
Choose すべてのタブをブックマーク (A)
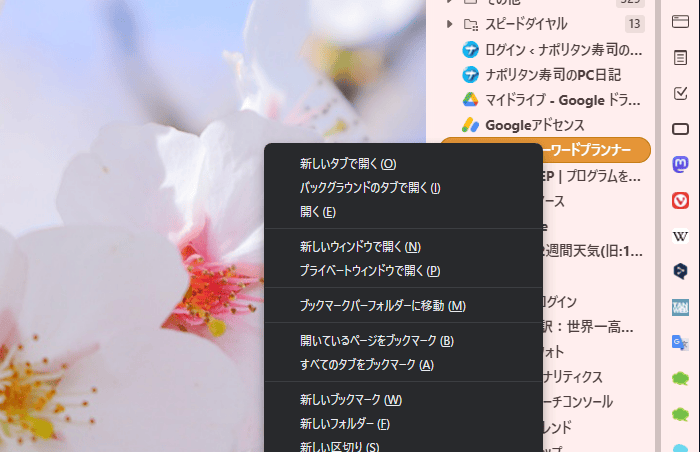pyautogui.click(x=404, y=365)
